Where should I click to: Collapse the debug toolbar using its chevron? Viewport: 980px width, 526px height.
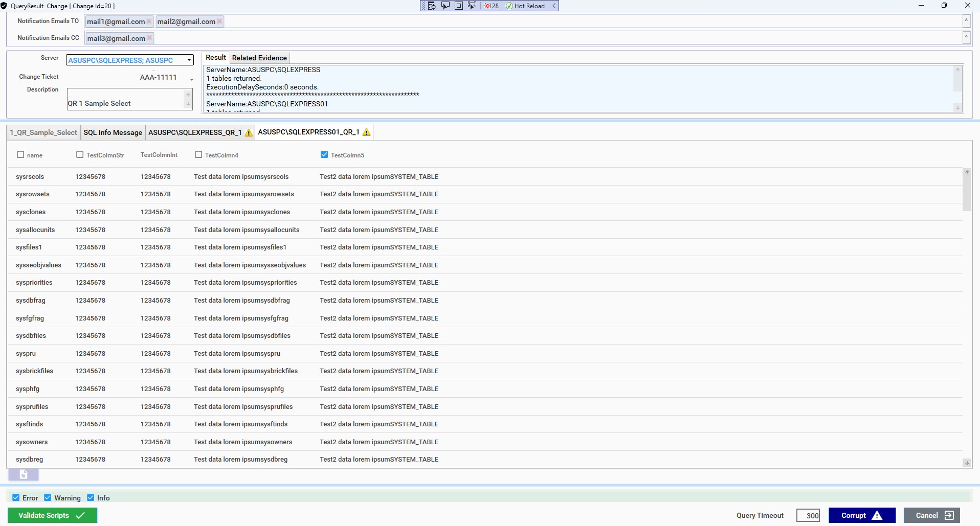pos(554,6)
